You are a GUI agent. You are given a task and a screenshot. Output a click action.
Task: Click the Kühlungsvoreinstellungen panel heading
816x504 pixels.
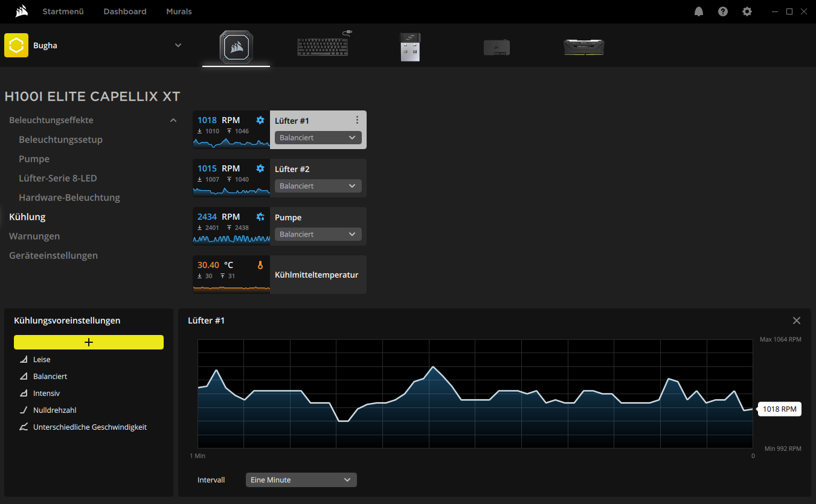[67, 321]
